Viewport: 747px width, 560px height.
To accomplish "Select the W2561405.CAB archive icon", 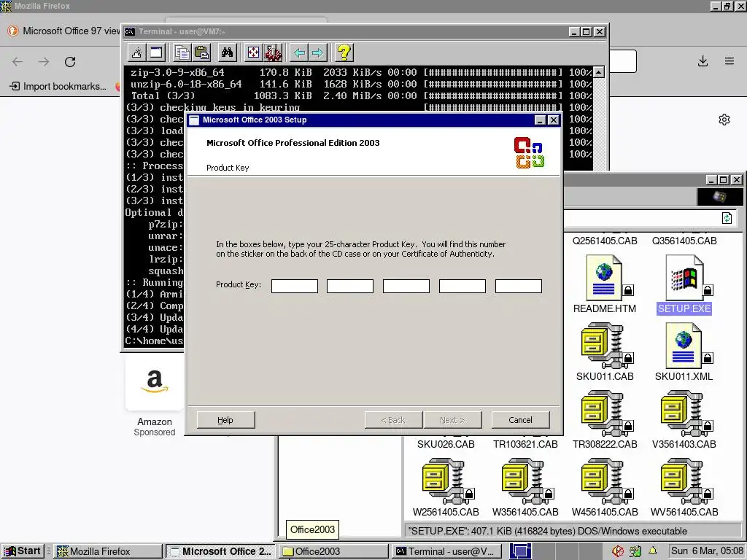I will tap(446, 481).
